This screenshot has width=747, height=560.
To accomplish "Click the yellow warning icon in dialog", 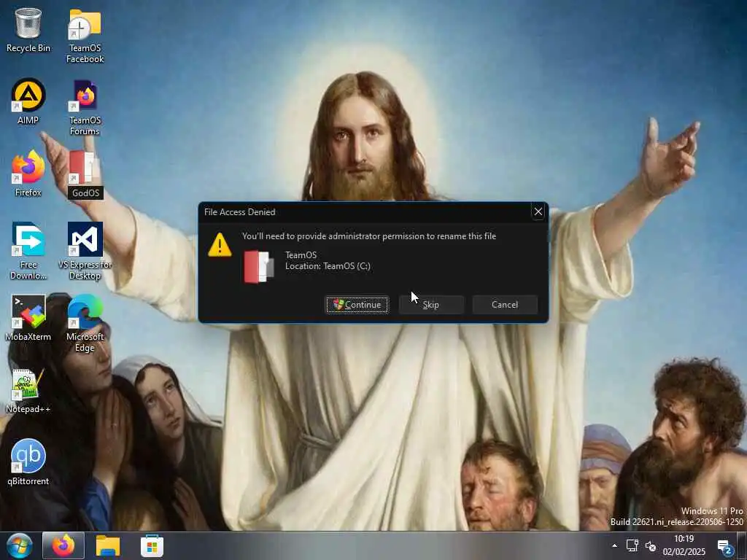I will click(220, 245).
